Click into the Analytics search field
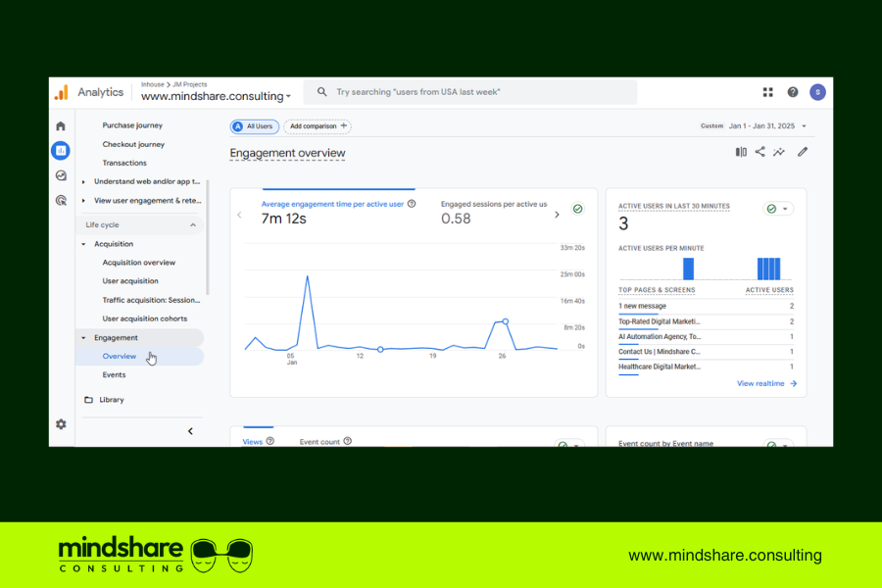Screen dimensions: 882x588 (470, 92)
